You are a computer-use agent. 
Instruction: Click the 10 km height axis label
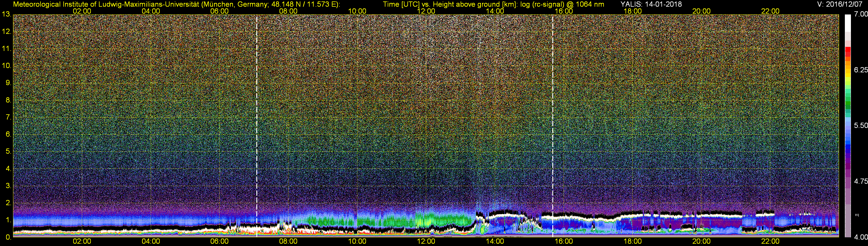[x=6, y=66]
